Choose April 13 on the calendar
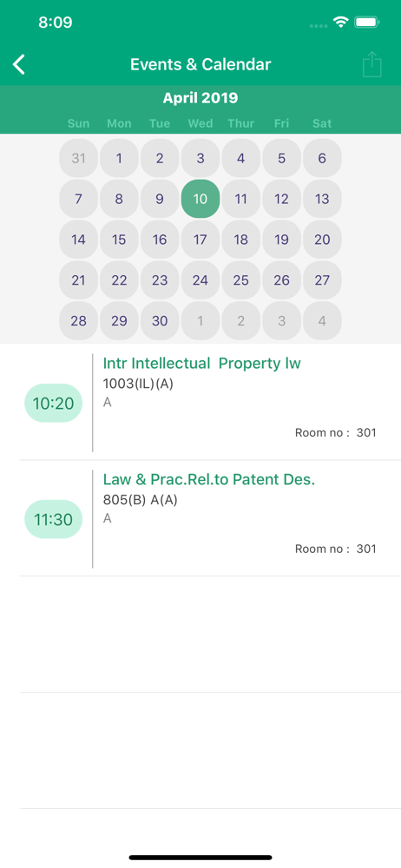This screenshot has width=401, height=868. (x=322, y=199)
